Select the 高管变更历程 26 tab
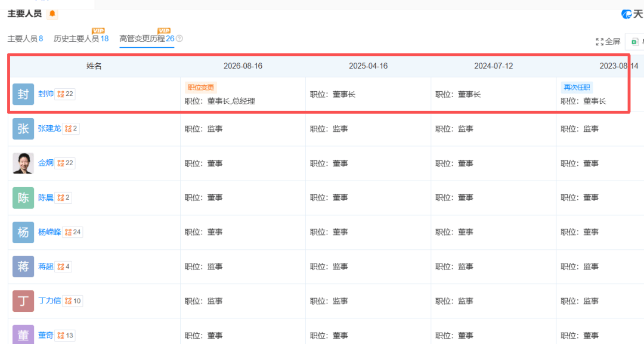 pyautogui.click(x=147, y=39)
